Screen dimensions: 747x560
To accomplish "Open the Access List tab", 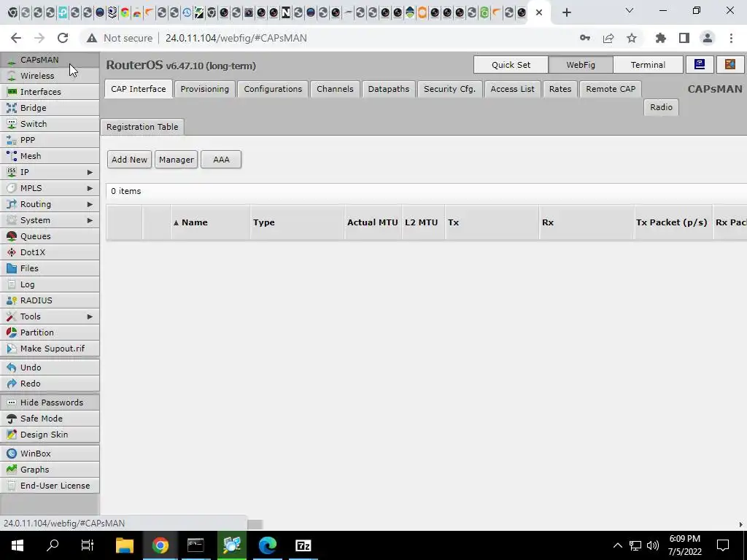I will pyautogui.click(x=513, y=89).
